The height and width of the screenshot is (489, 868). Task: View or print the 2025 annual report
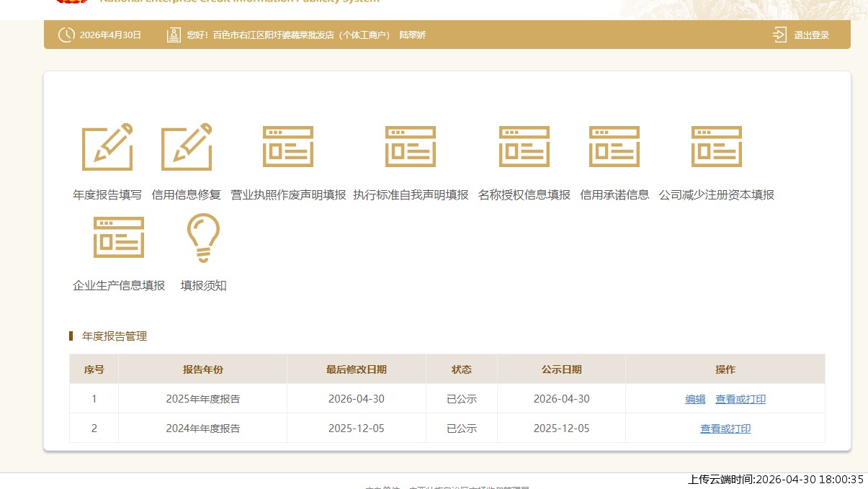741,399
